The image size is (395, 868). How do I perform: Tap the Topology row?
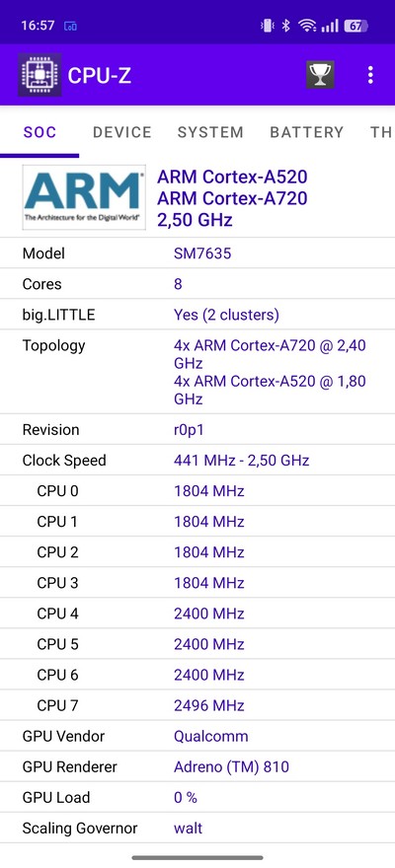coord(197,372)
